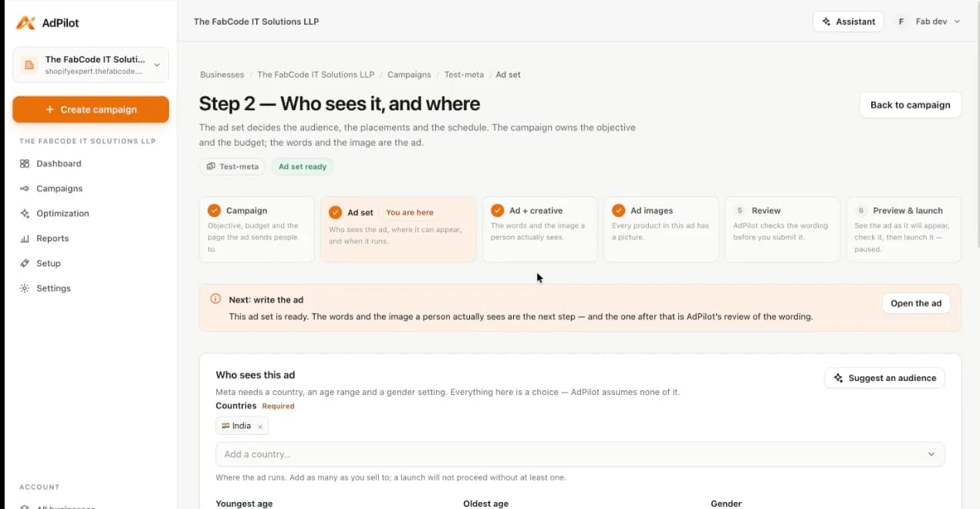The width and height of the screenshot is (980, 509).
Task: Click the Open the ad button
Action: coord(916,303)
